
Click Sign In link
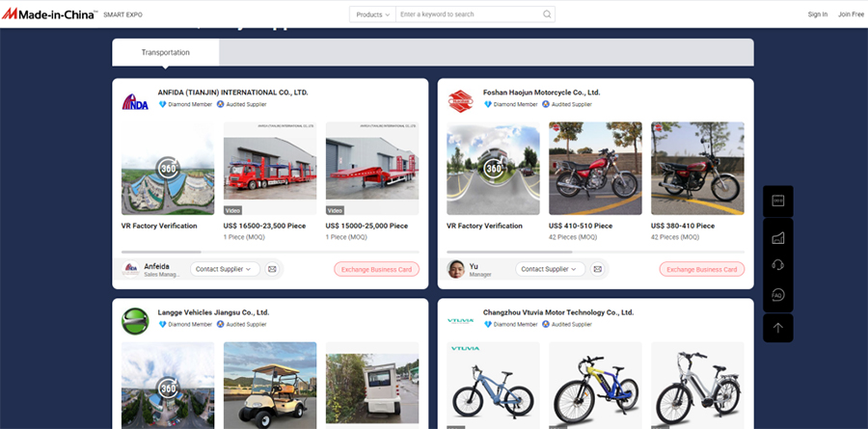pos(817,14)
